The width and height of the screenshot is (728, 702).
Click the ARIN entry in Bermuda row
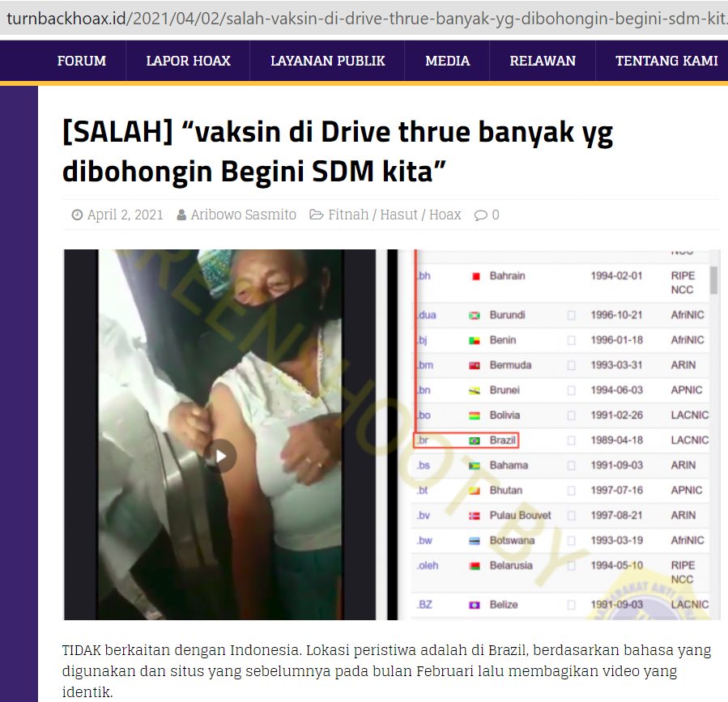pos(683,365)
